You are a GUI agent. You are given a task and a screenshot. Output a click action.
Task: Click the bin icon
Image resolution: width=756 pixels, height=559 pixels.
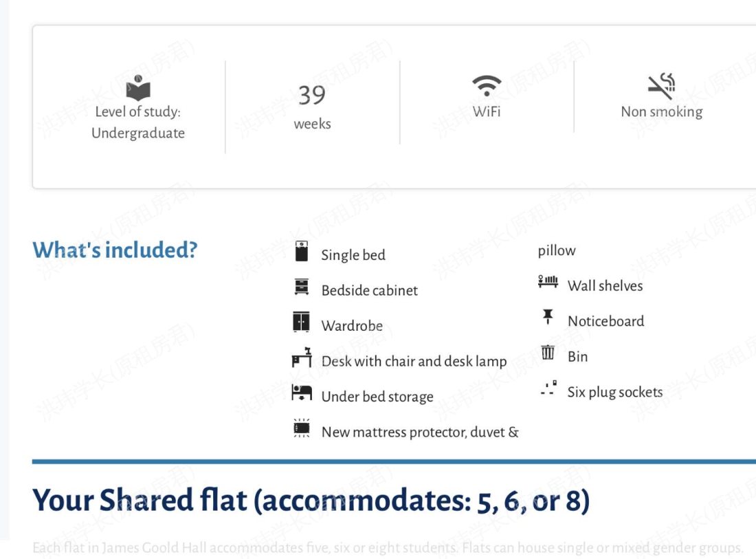548,353
